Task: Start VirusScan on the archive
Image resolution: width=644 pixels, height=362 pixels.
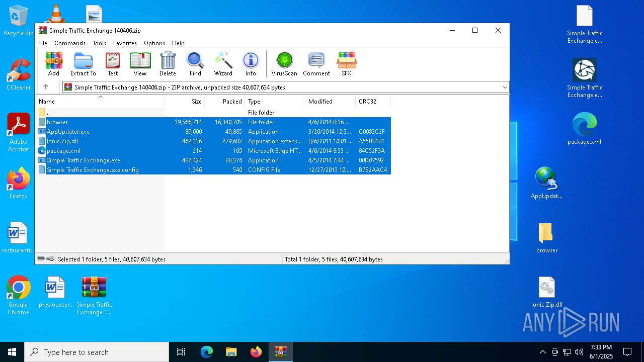Action: [284, 64]
